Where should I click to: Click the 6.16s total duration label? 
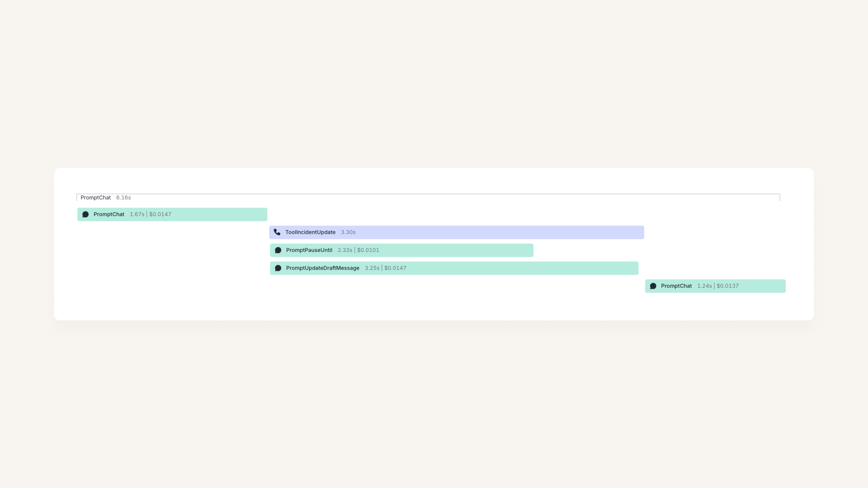point(123,197)
